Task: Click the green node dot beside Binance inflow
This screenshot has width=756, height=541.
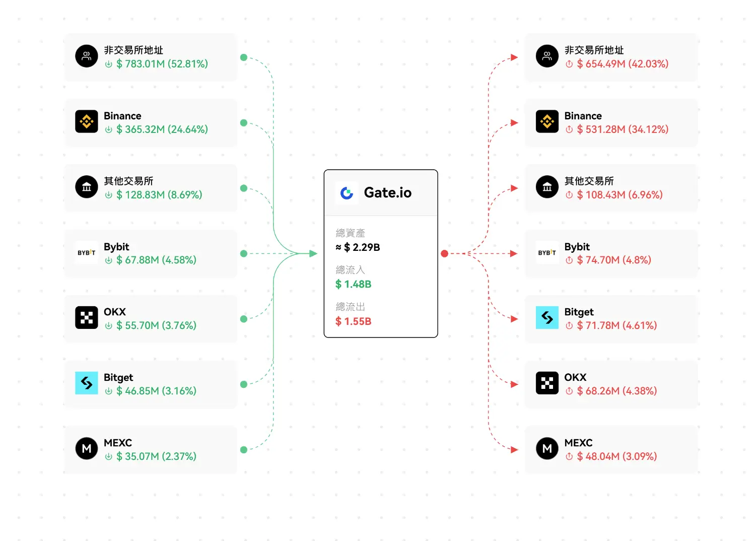Action: tap(244, 123)
